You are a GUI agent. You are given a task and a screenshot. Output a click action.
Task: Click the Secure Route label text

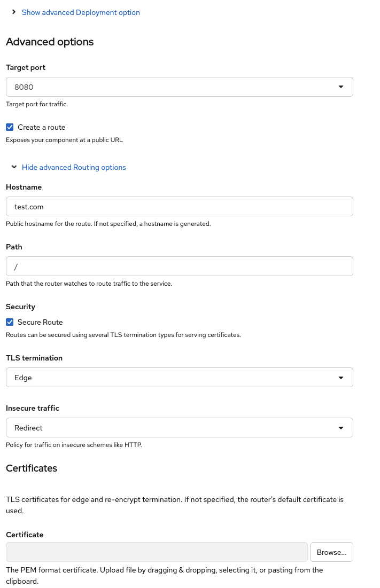point(40,322)
